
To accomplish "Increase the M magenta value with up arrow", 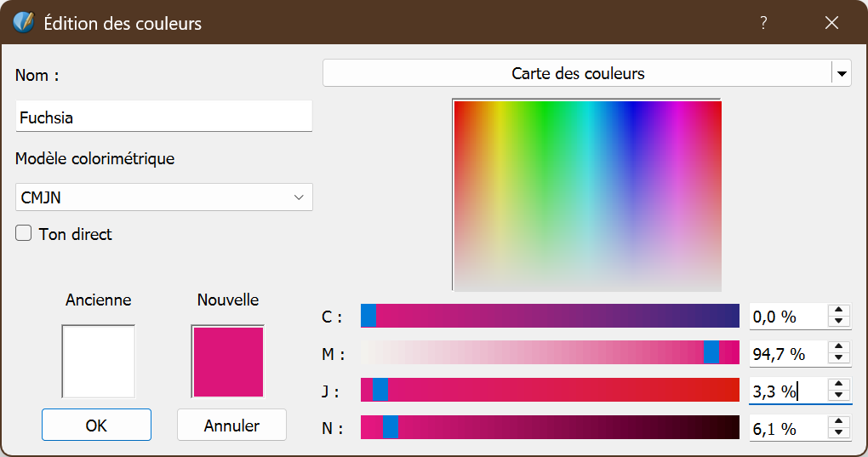I will point(839,348).
